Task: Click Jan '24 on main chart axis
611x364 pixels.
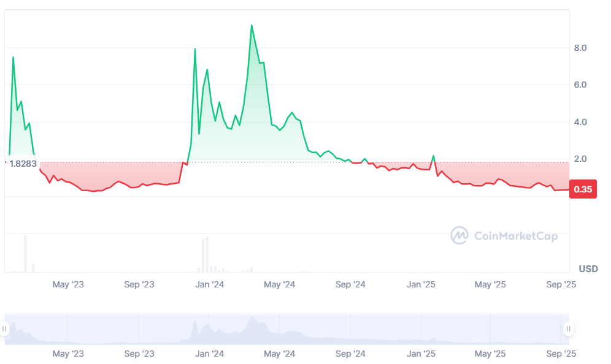Action: [210, 284]
